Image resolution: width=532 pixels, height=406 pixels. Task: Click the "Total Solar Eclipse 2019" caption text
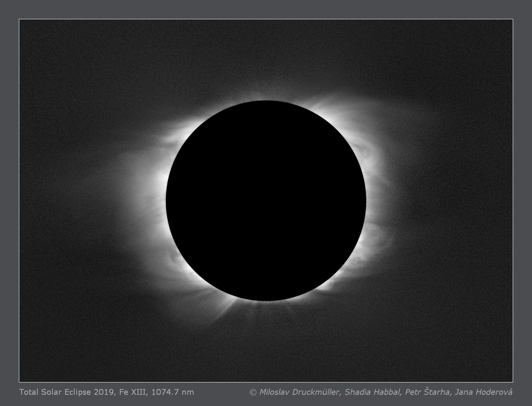[x=66, y=392]
